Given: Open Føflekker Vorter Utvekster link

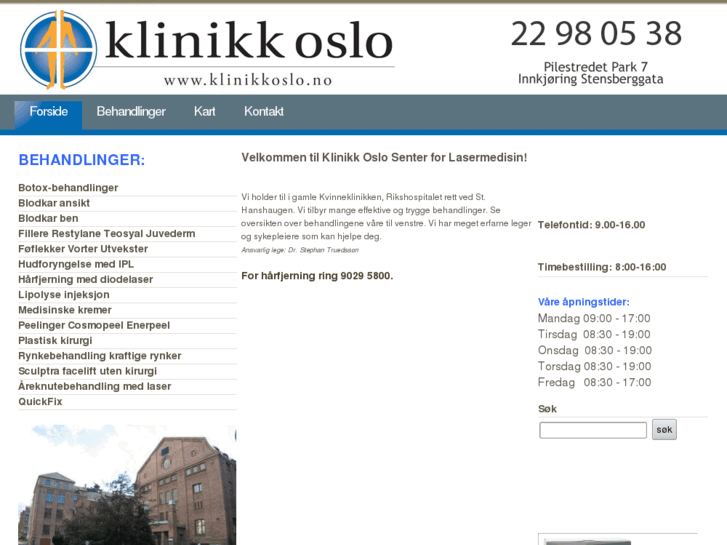Looking at the screenshot, I should pyautogui.click(x=83, y=249).
